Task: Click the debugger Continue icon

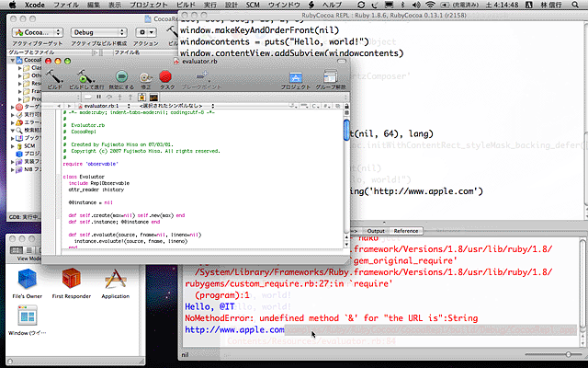Action: pos(87,98)
